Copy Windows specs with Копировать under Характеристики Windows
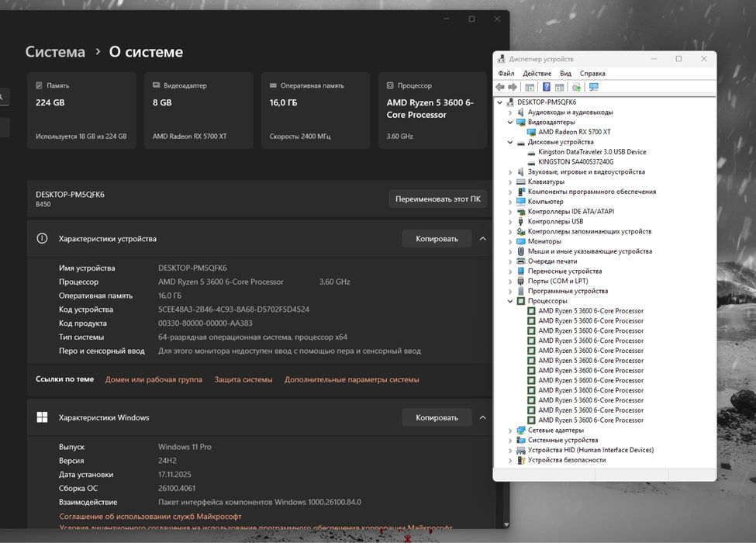The image size is (756, 543). coord(437,417)
